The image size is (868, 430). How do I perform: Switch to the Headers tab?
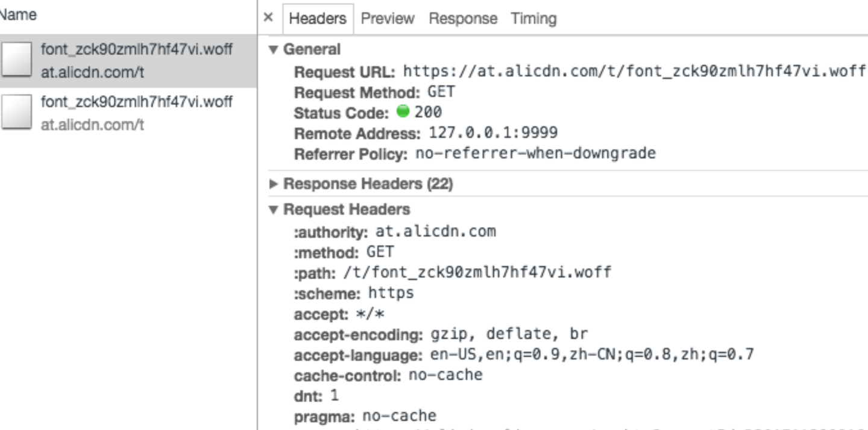[x=317, y=19]
